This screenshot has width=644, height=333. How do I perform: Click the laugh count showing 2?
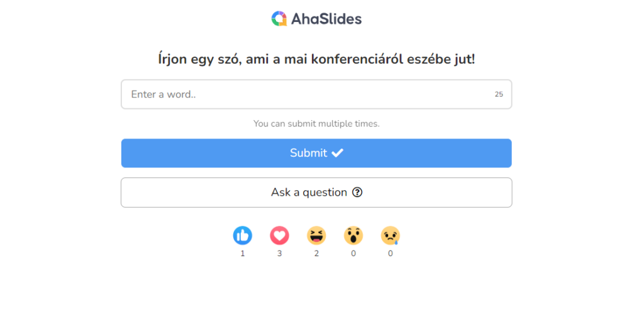coord(316,254)
